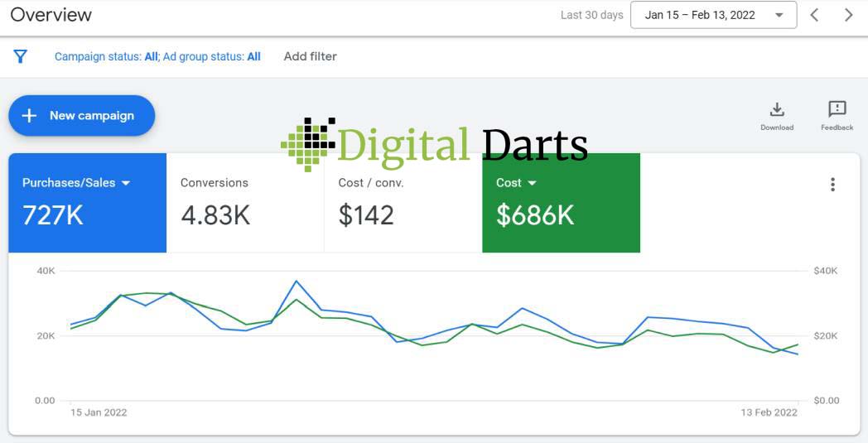Image resolution: width=868 pixels, height=443 pixels.
Task: Open the Feedback dialog
Action: [837, 116]
